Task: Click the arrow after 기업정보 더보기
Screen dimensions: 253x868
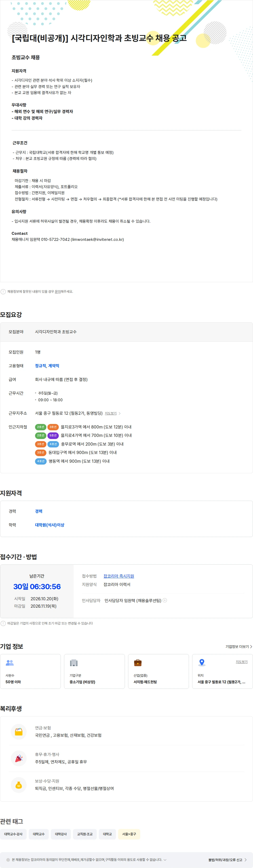Action: pos(251,646)
